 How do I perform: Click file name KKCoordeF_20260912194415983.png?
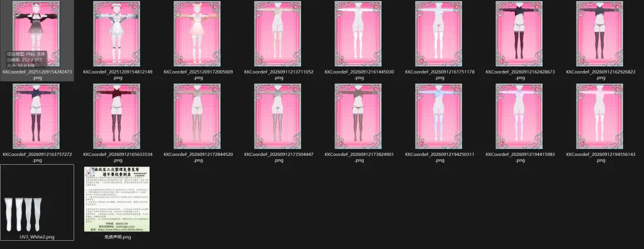tap(520, 157)
